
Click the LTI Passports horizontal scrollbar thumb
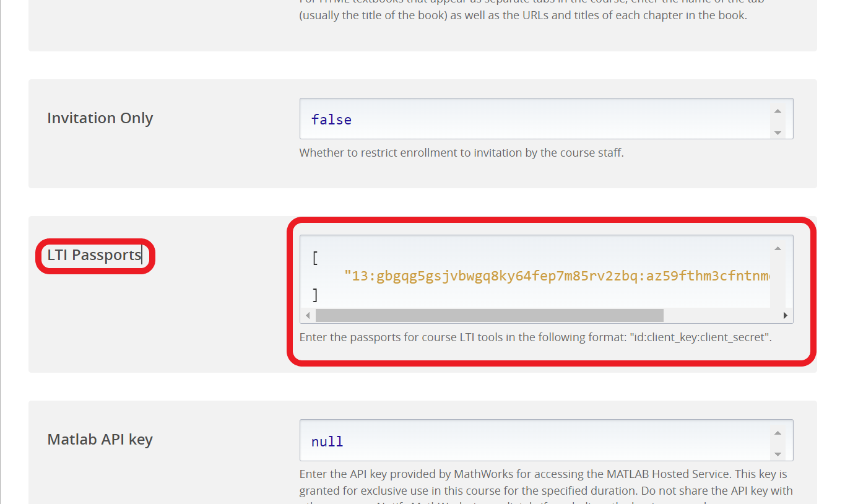pos(489,316)
